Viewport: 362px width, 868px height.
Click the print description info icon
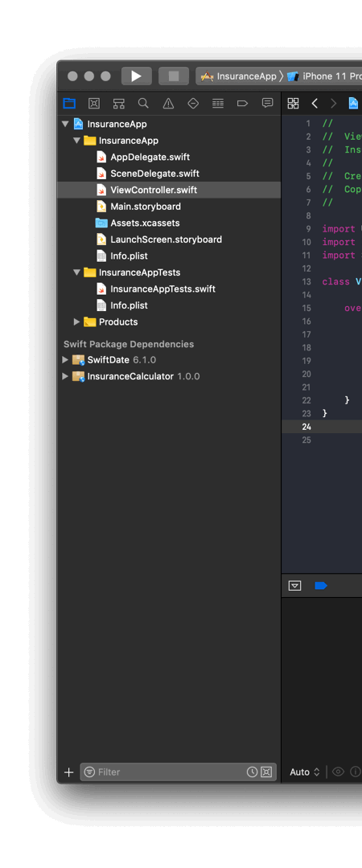click(x=356, y=772)
